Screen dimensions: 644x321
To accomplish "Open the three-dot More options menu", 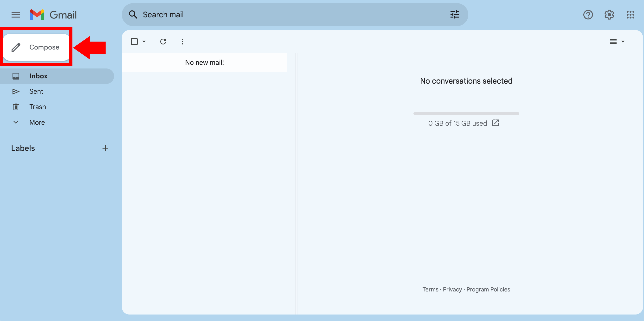I will [x=182, y=41].
